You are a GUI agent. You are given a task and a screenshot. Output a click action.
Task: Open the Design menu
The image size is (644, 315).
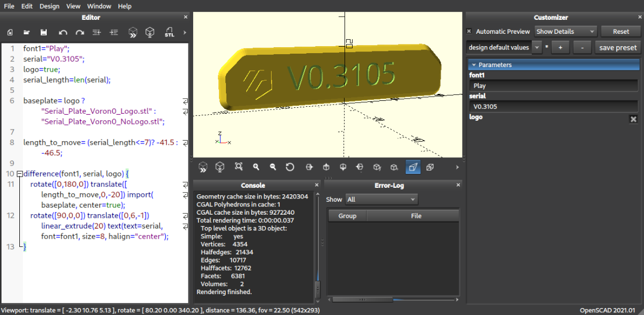[49, 6]
